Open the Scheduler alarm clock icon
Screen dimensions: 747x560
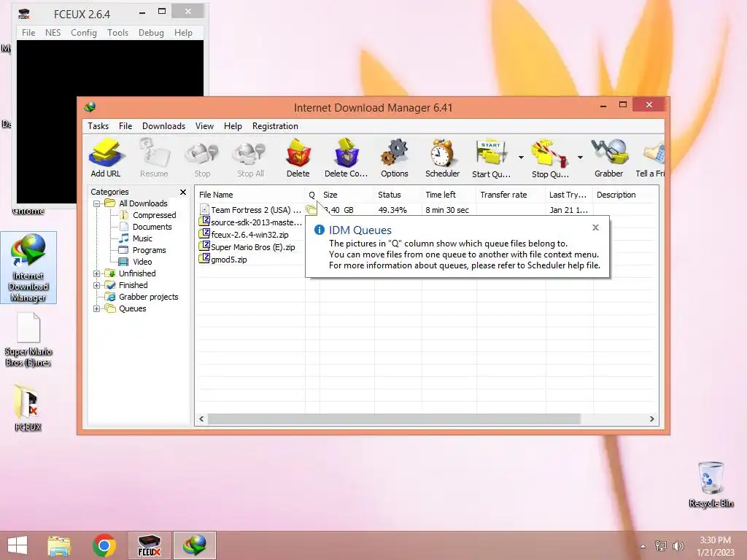443,158
